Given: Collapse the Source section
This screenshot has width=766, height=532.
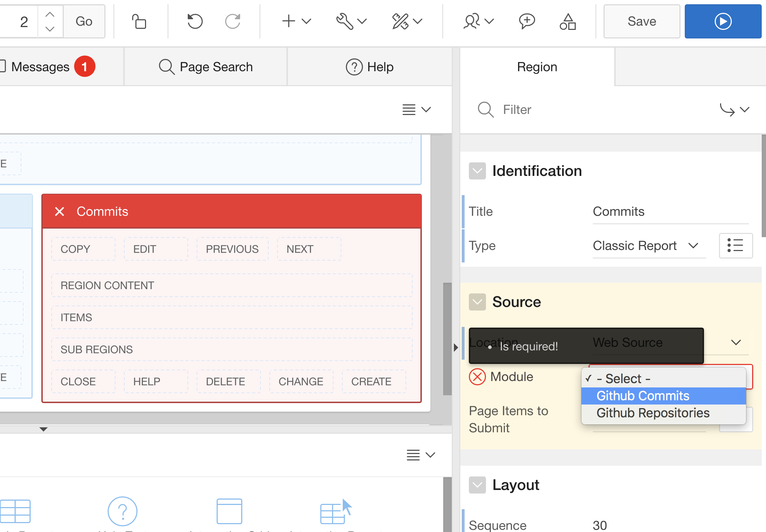Looking at the screenshot, I should point(477,302).
